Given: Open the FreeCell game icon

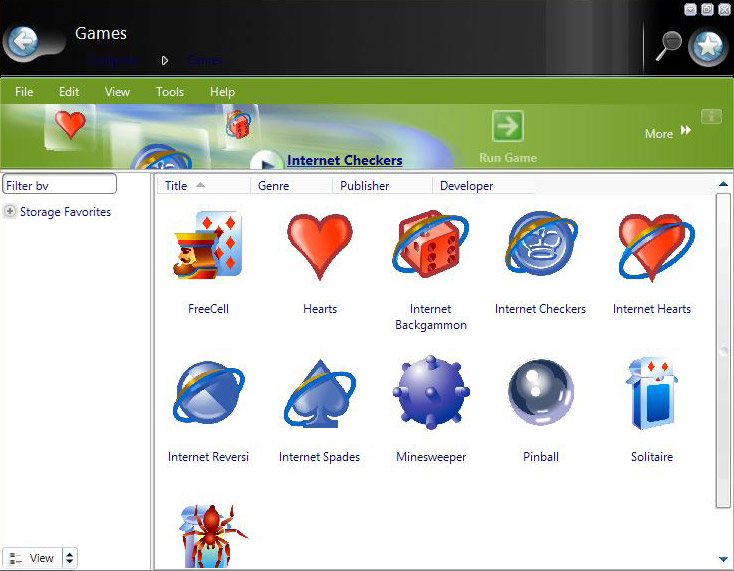Looking at the screenshot, I should [208, 245].
